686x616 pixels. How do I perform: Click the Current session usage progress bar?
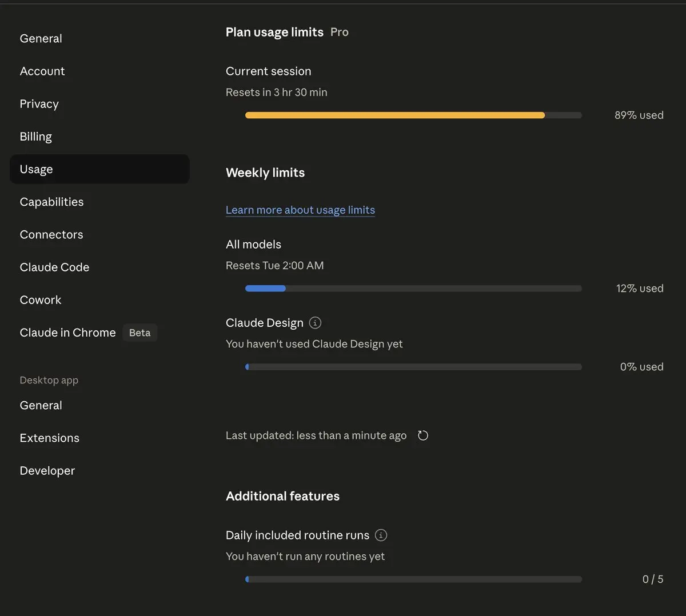tap(413, 115)
